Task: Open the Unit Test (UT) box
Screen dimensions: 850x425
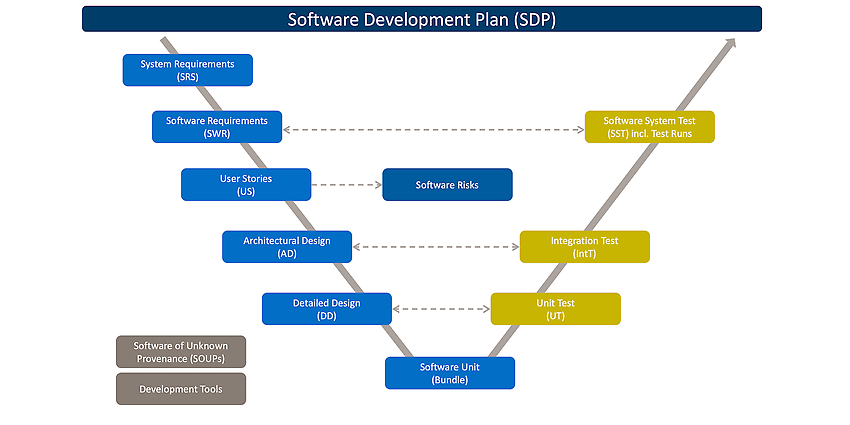Action: pos(556,309)
